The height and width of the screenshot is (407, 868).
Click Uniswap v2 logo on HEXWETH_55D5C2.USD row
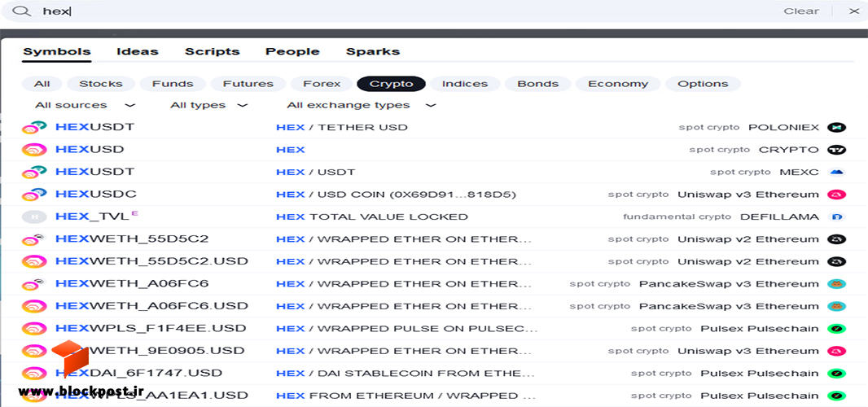pos(837,261)
